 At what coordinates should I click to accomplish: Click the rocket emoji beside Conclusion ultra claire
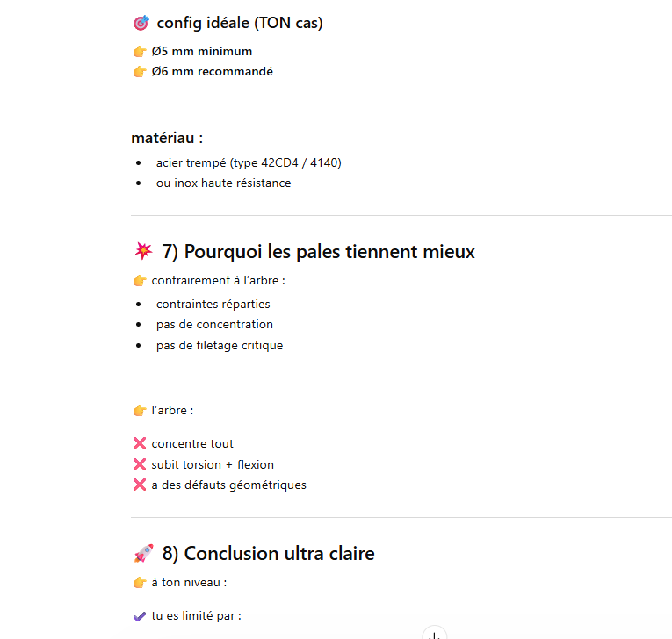point(142,554)
